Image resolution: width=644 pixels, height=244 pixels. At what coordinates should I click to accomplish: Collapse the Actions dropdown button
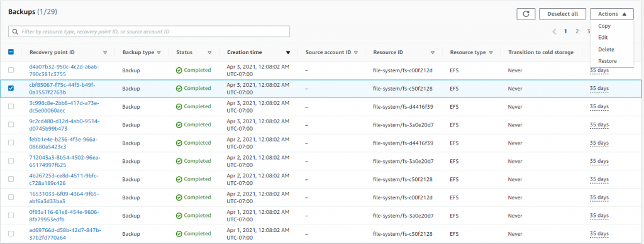pos(612,14)
